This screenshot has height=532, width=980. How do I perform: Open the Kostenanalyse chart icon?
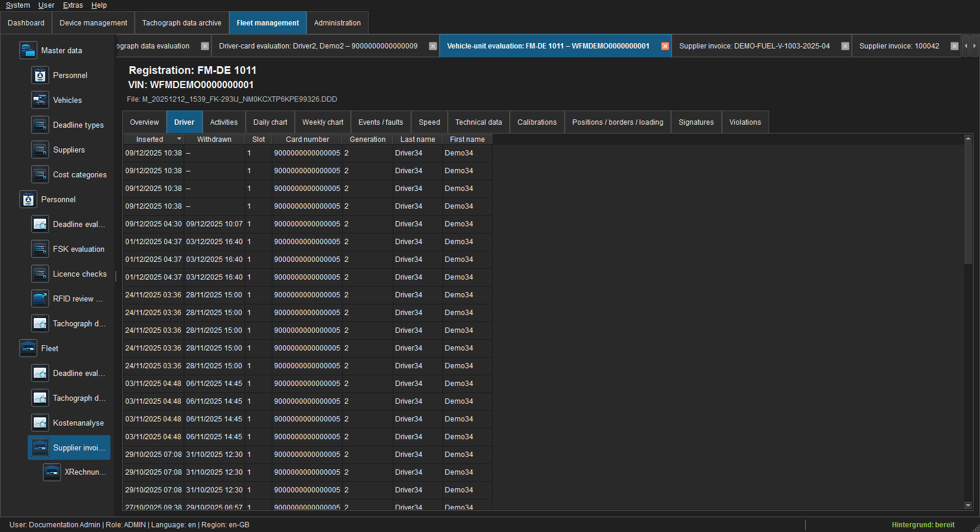(40, 423)
